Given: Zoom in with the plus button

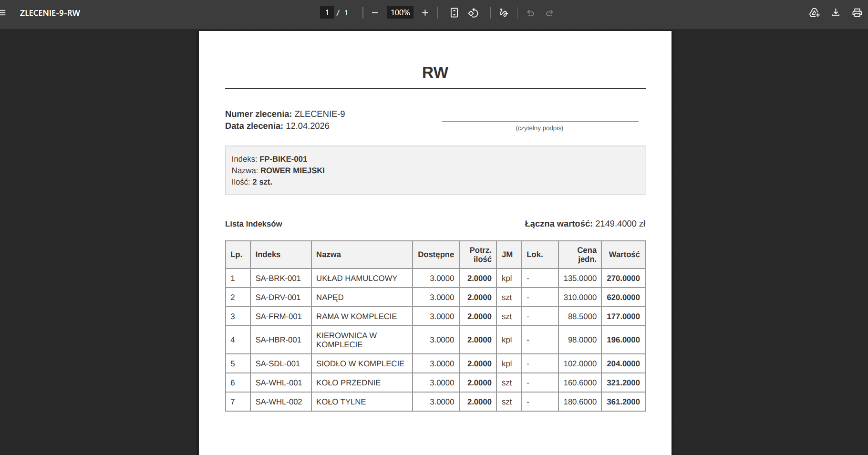Looking at the screenshot, I should click(425, 13).
